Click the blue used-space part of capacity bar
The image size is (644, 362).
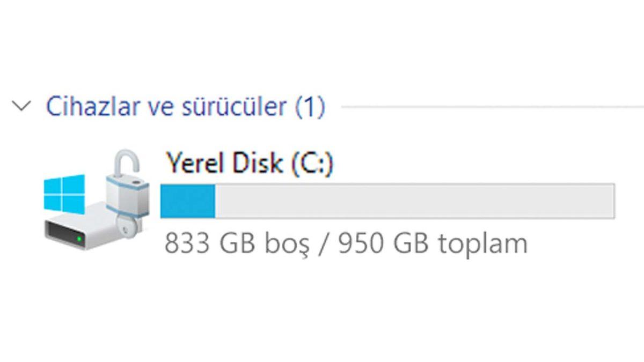(188, 201)
